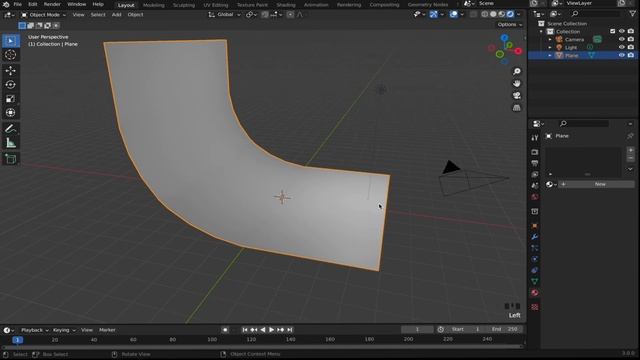Switch to rendered viewport shading
Screen dimensions: 640x360
510,14
